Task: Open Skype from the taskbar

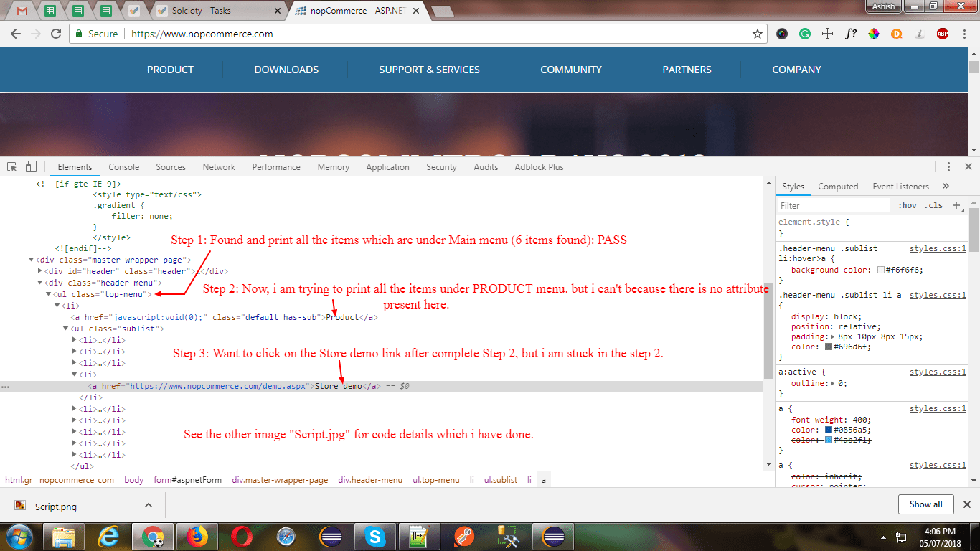Action: (374, 537)
